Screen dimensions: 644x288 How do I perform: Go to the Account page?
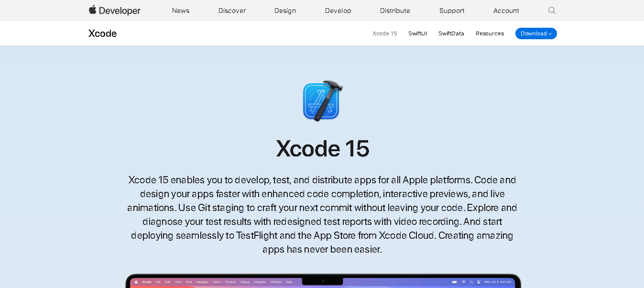pos(506,11)
